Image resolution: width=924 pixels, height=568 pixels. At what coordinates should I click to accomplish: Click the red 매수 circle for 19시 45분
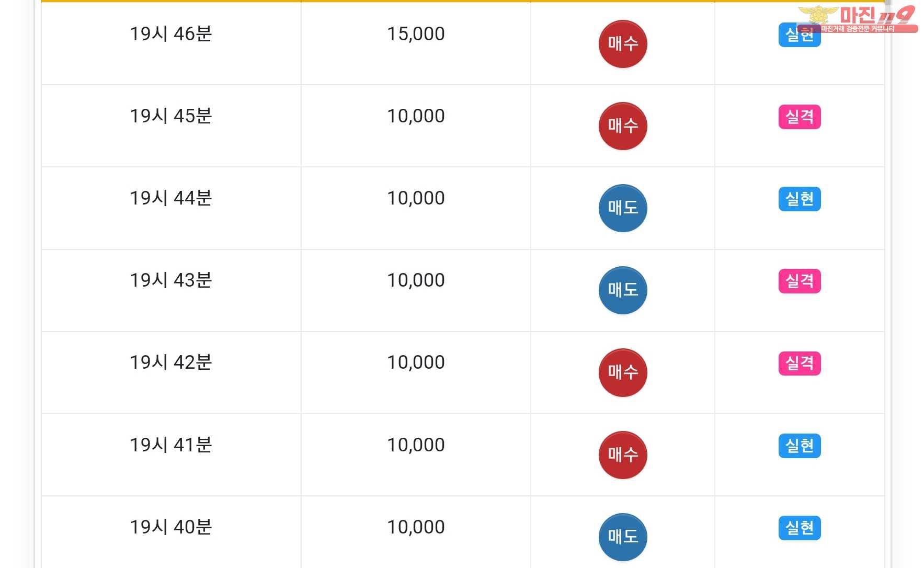622,126
